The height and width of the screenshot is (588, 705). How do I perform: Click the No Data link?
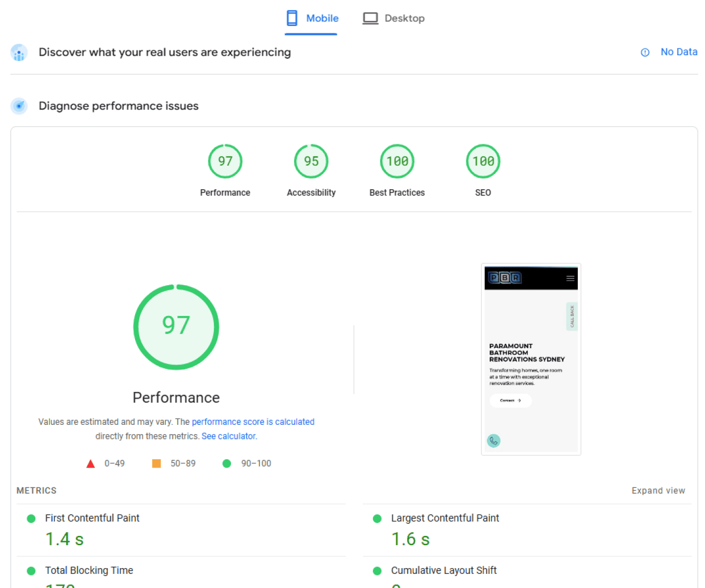pos(678,52)
